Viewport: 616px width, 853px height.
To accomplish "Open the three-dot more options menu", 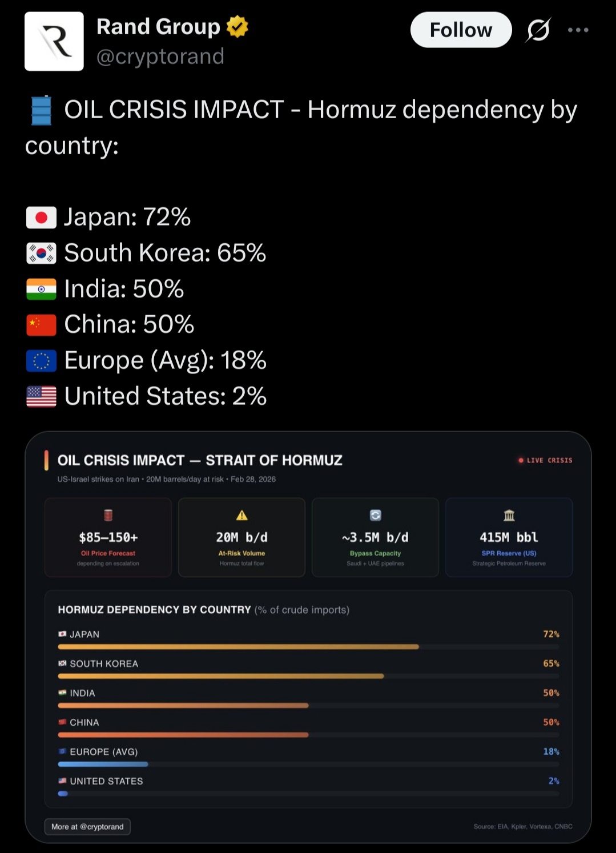I will point(578,30).
